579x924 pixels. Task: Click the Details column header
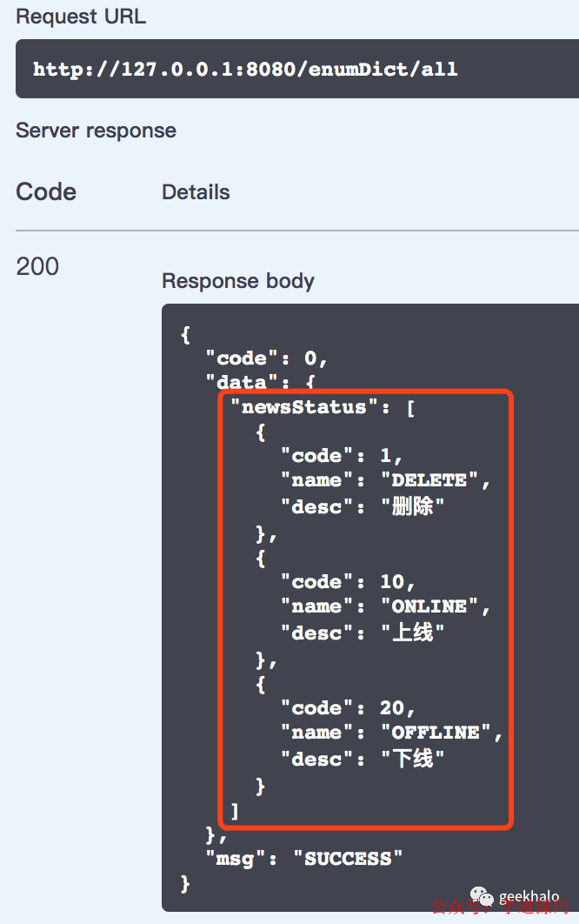point(196,192)
